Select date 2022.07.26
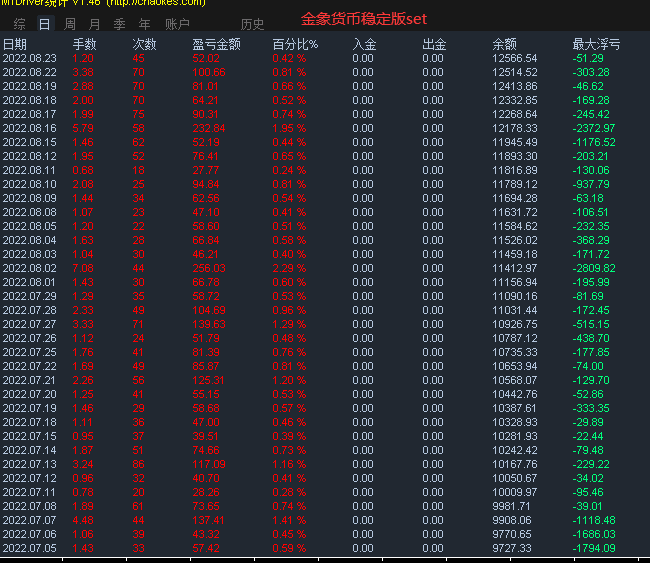650x563 pixels. tap(29, 338)
